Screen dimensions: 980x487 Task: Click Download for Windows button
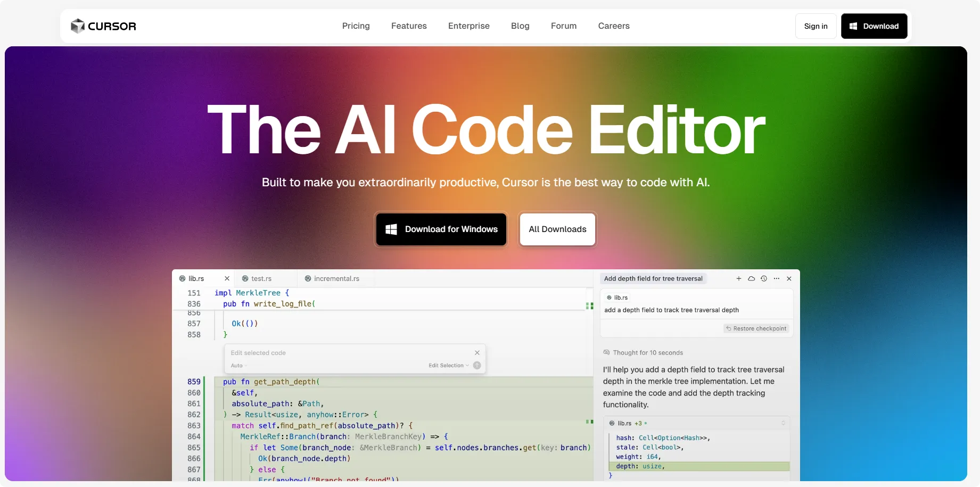coord(441,229)
